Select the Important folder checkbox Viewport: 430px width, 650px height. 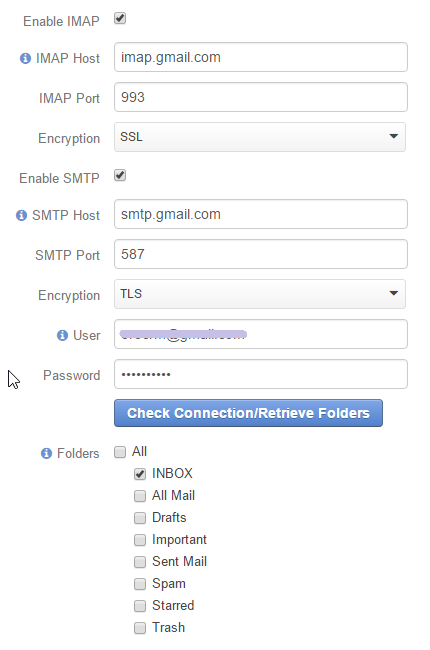click(x=140, y=540)
